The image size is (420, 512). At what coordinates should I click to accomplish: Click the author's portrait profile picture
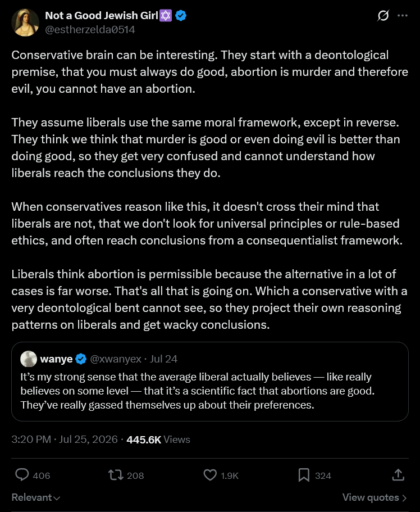[x=25, y=22]
